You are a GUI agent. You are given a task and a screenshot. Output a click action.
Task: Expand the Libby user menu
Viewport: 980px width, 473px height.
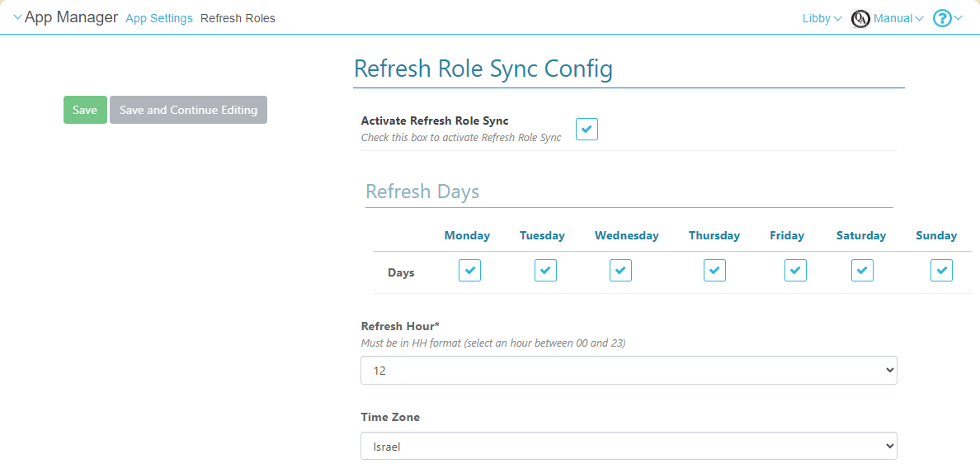click(x=822, y=18)
